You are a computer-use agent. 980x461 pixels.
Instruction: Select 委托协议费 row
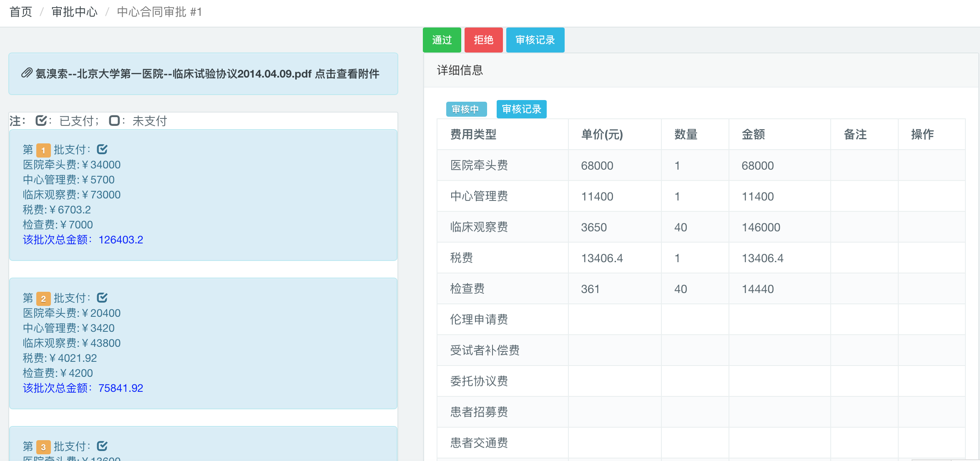click(x=701, y=381)
